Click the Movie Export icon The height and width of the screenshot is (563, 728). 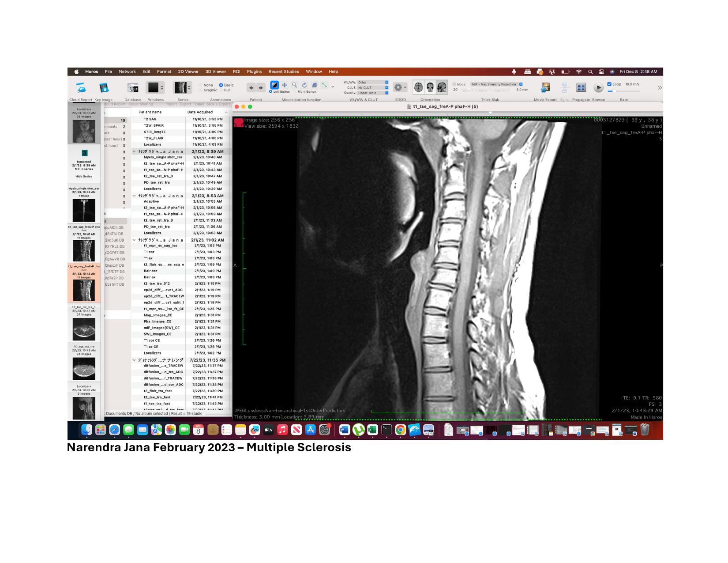click(545, 88)
